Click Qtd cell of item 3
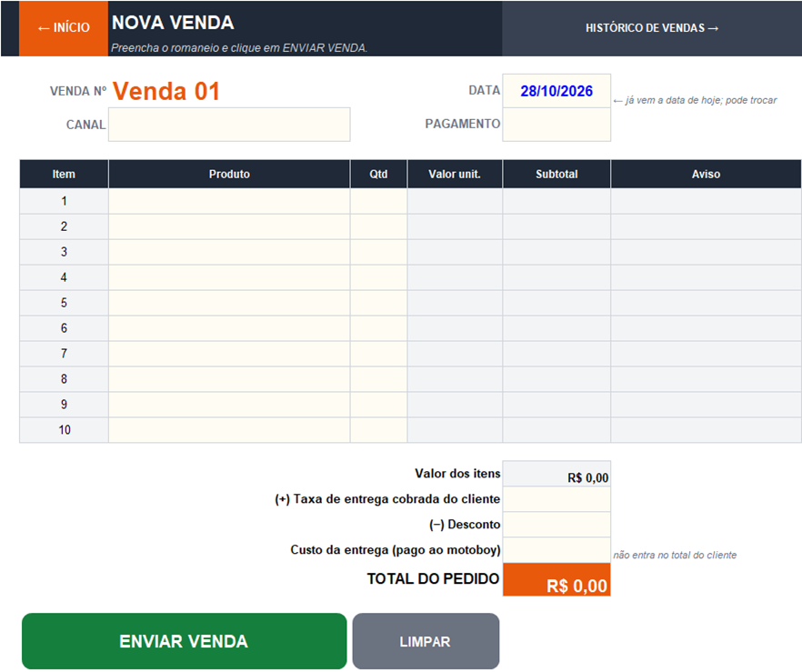This screenshot has height=672, width=802. click(x=378, y=252)
